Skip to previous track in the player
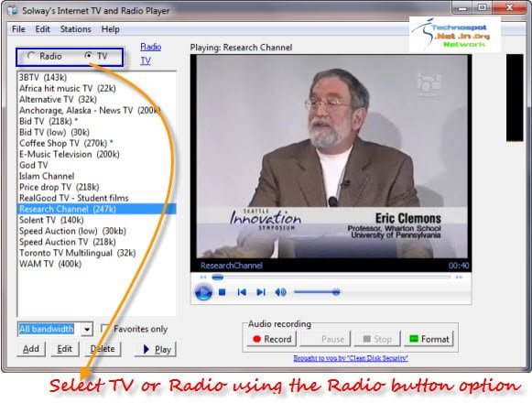Viewport: 532px width, 403px height. tap(242, 292)
